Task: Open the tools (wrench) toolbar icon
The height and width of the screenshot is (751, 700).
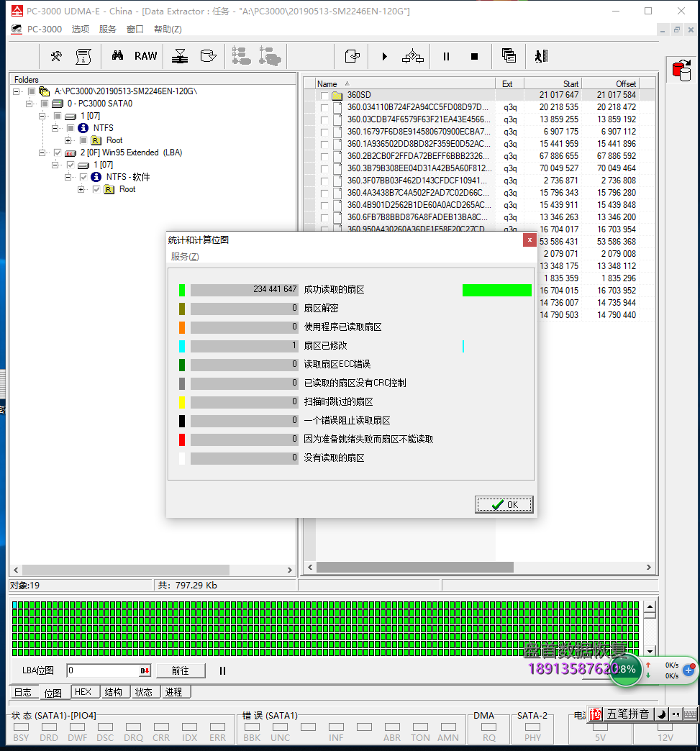Action: [58, 55]
